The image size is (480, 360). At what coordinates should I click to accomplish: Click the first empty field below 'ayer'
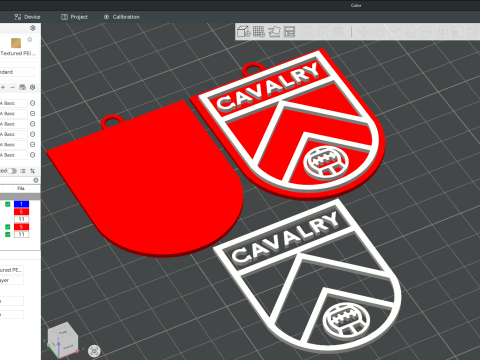(12, 301)
